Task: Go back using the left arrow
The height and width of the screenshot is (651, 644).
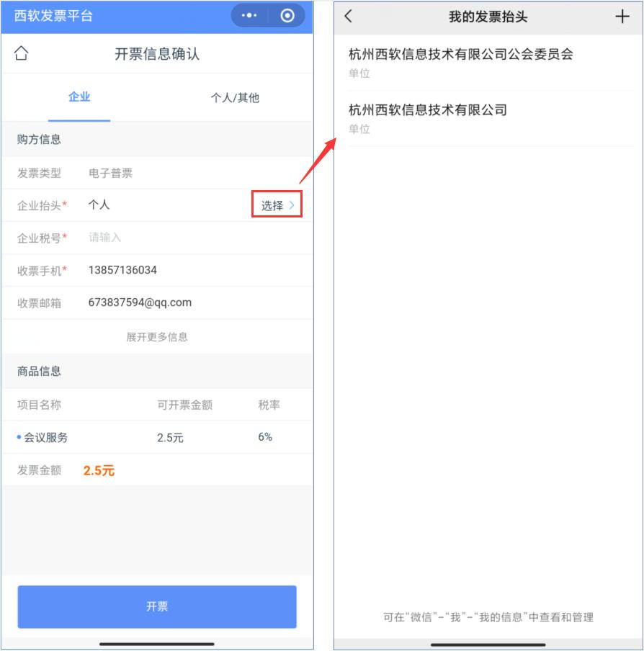Action: pyautogui.click(x=349, y=17)
